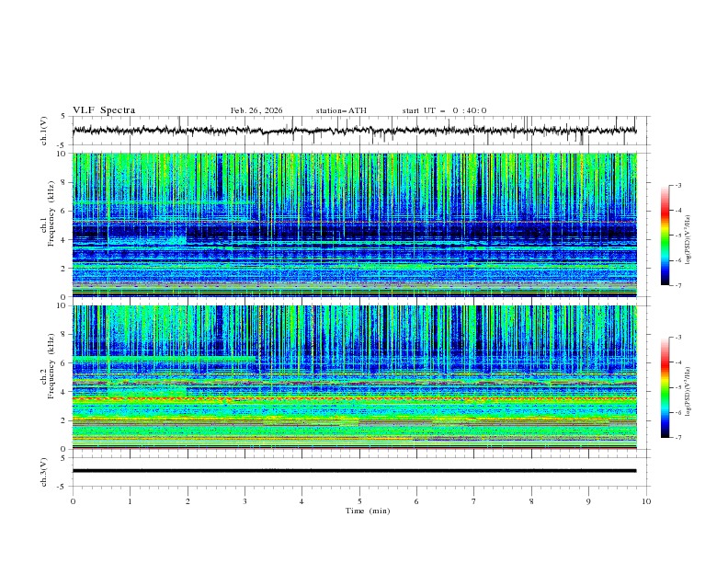This screenshot has width=728, height=563.
Task: Click the date 'Feb. 26, 2026'
Action: click(x=256, y=110)
